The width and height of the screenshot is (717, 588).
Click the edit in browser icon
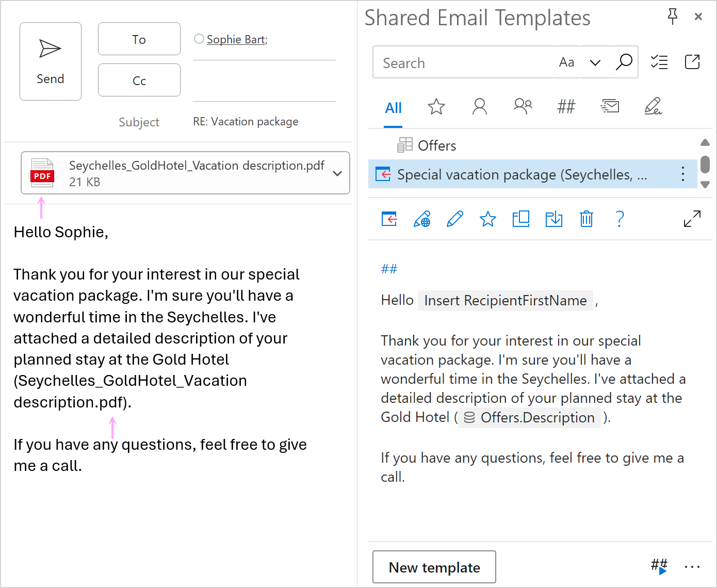[422, 219]
